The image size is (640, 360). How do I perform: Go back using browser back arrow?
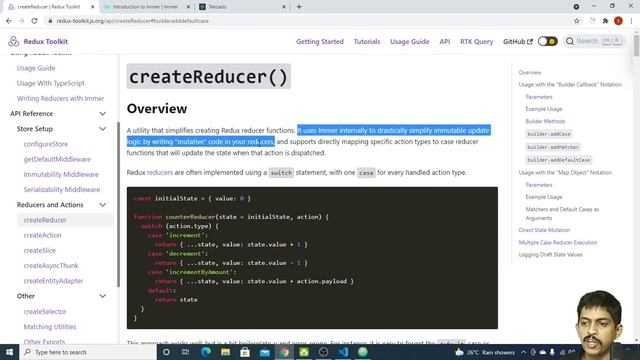[x=9, y=21]
